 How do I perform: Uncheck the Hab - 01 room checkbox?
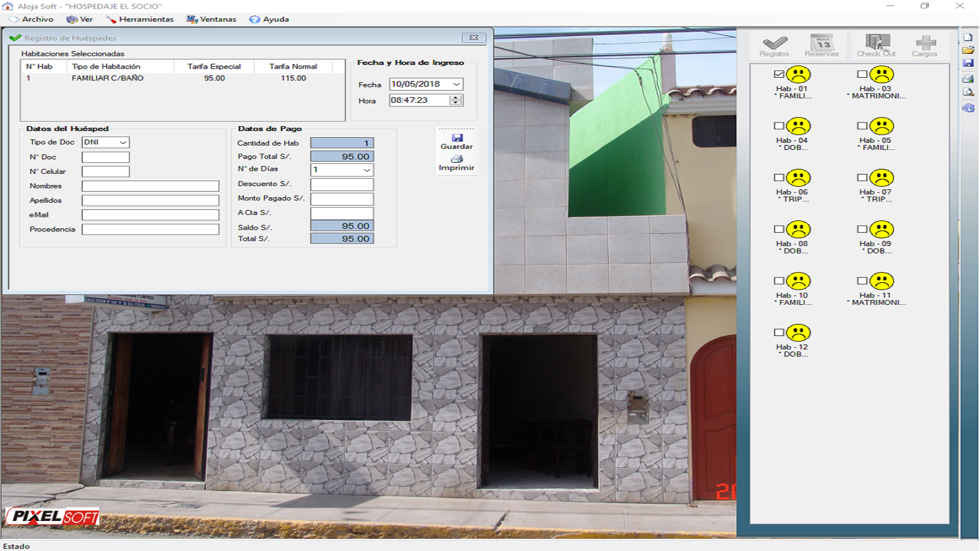[779, 74]
